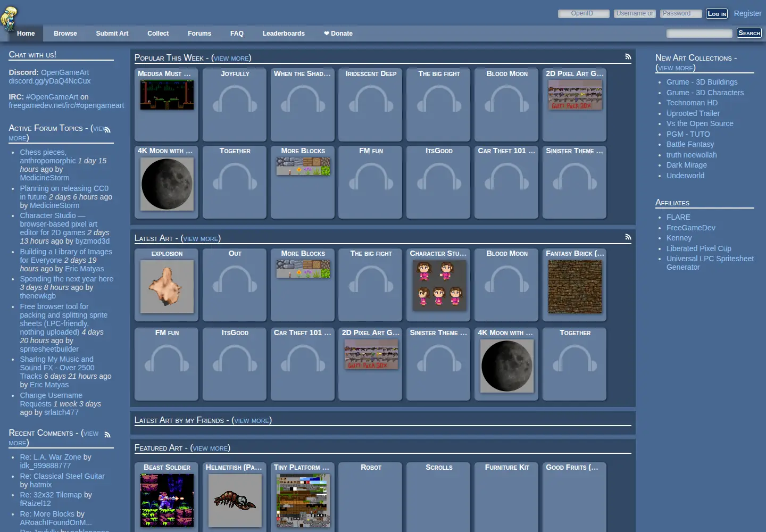This screenshot has width=766, height=532.
Task: Open FM Fun audio in Latest Art
Action: pyautogui.click(x=166, y=358)
